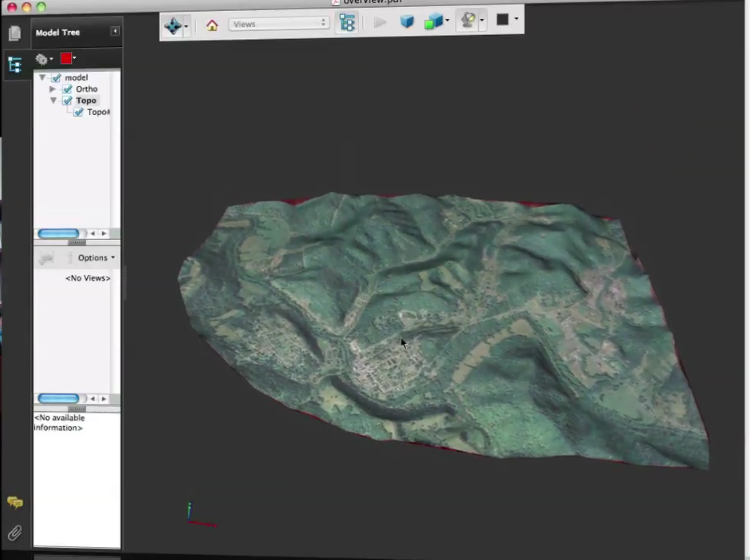Expand the Ortho tree node
750x560 pixels.
53,89
